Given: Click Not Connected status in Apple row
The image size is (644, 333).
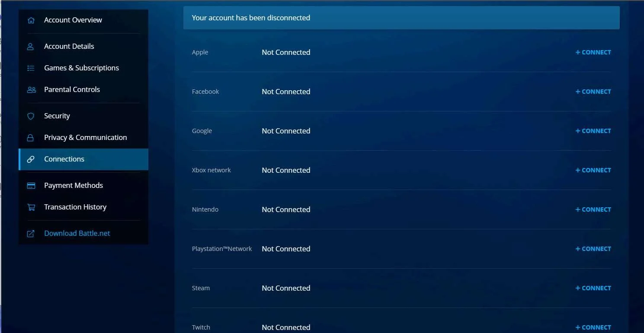Looking at the screenshot, I should coord(286,52).
